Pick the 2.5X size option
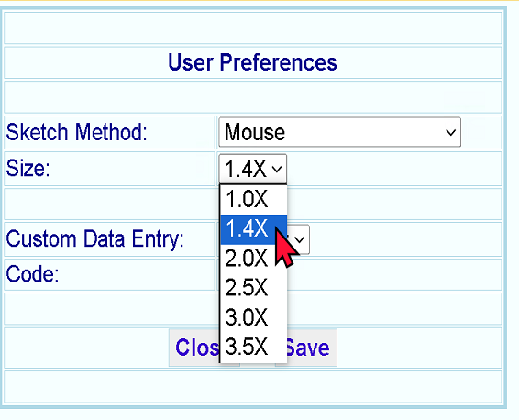The width and height of the screenshot is (519, 420). (253, 288)
